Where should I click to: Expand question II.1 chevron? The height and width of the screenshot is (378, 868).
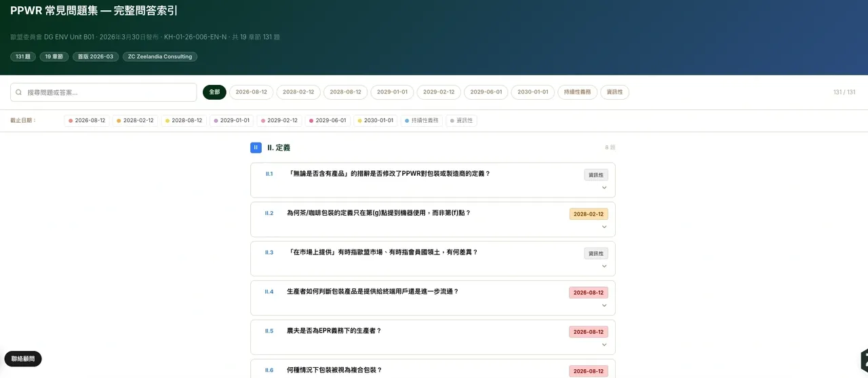[604, 188]
